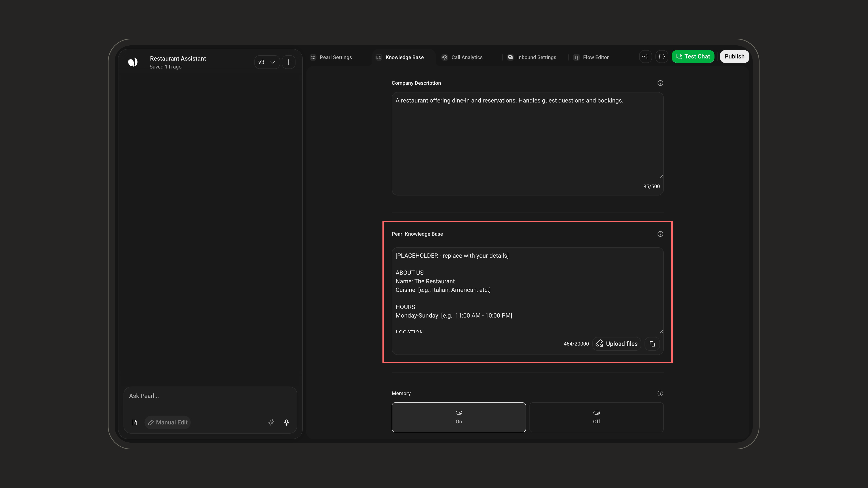This screenshot has width=868, height=488.
Task: Click the Knowledge Base book icon
Action: (x=379, y=57)
